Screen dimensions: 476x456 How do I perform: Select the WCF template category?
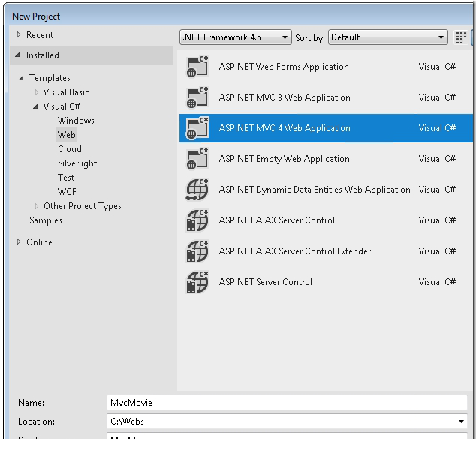tap(67, 192)
